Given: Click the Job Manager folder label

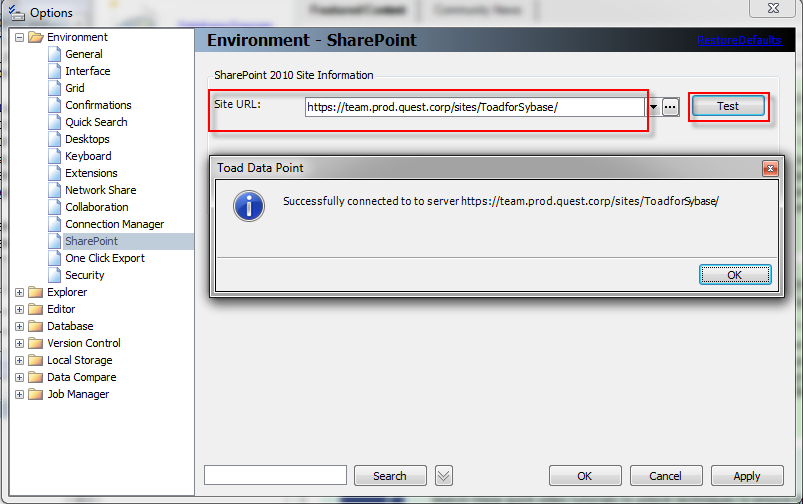Looking at the screenshot, I should 78,394.
